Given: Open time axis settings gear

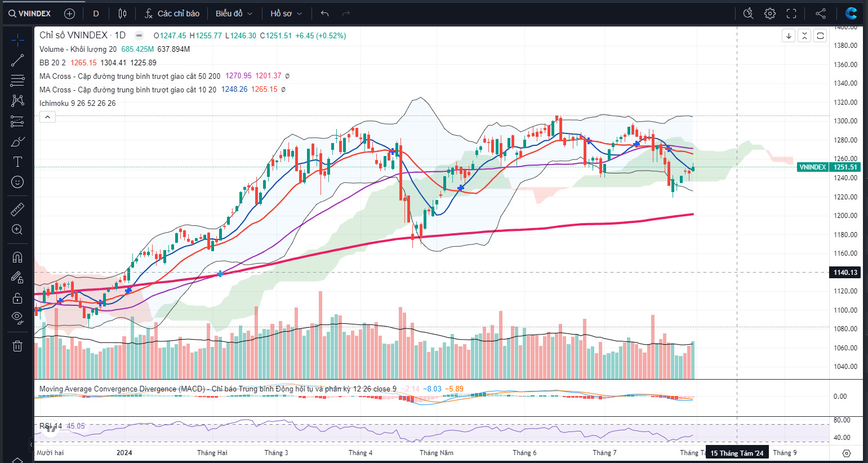Looking at the screenshot, I should (846, 453).
